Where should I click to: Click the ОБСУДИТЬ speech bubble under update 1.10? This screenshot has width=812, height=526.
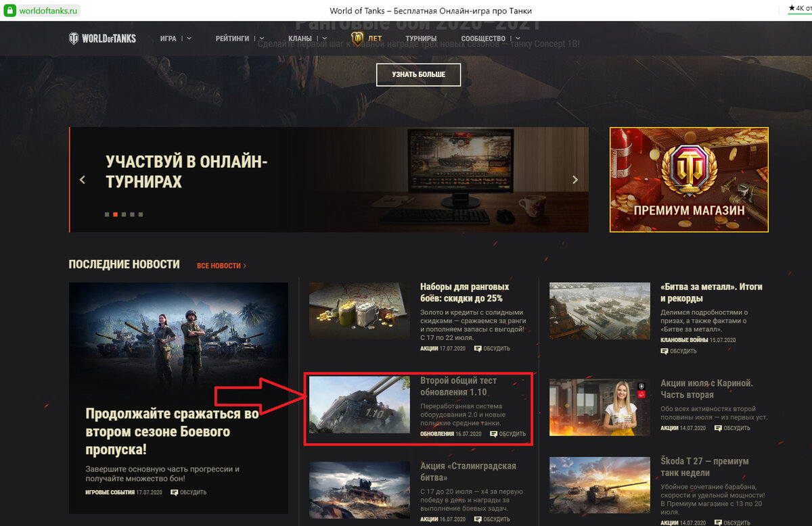[493, 434]
